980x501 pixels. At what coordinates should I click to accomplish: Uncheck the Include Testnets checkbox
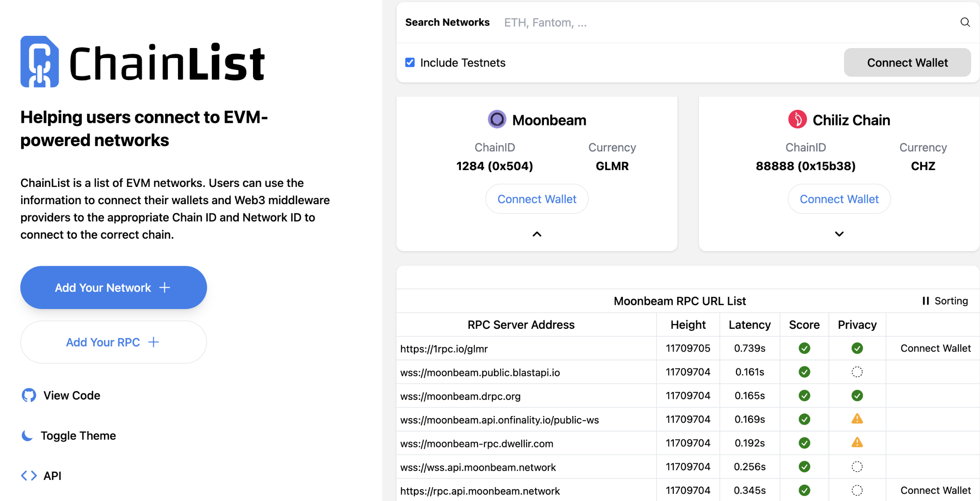coord(410,62)
